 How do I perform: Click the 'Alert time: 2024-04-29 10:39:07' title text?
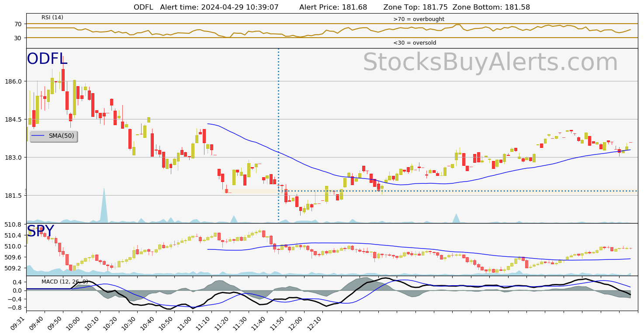pyautogui.click(x=219, y=7)
